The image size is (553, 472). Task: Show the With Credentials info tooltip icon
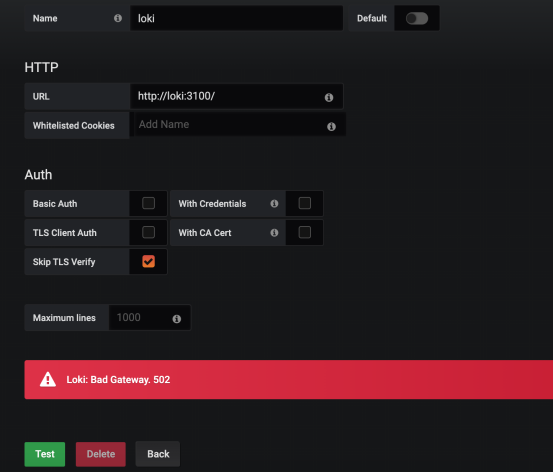tap(274, 204)
